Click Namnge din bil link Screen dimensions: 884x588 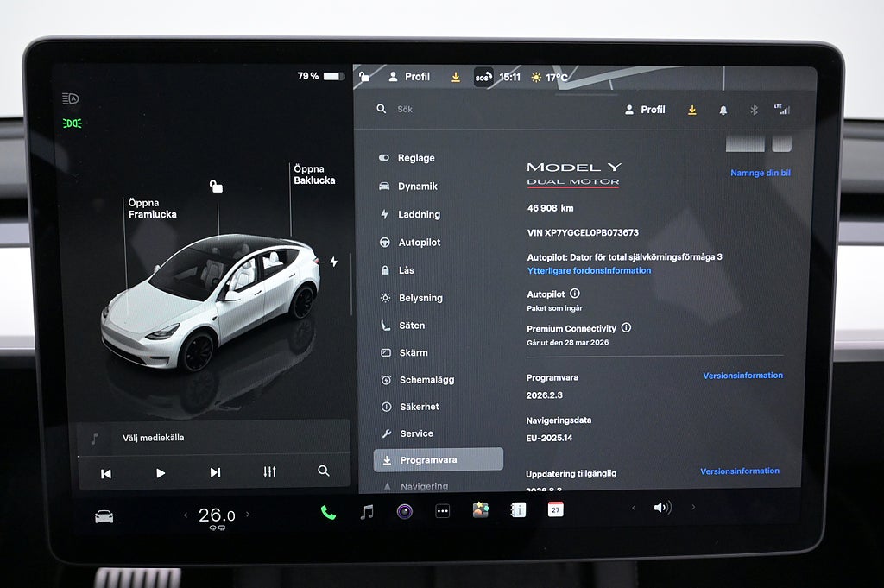pos(760,173)
